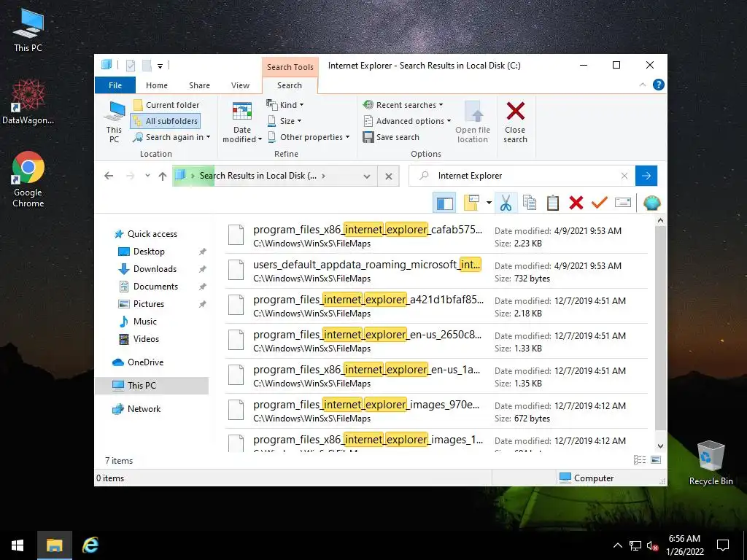Click the Copy toolbar icon

(530, 203)
